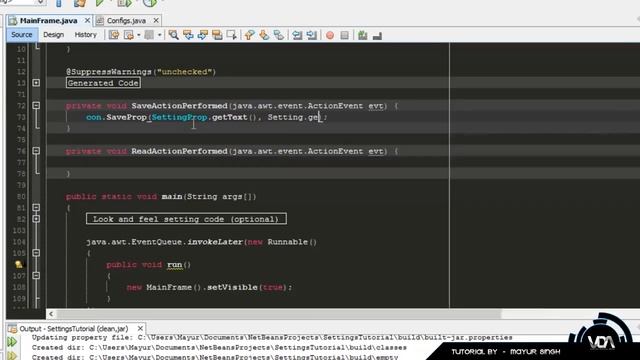Shift line left icon
This screenshot has width=640, height=360.
coord(297,35)
